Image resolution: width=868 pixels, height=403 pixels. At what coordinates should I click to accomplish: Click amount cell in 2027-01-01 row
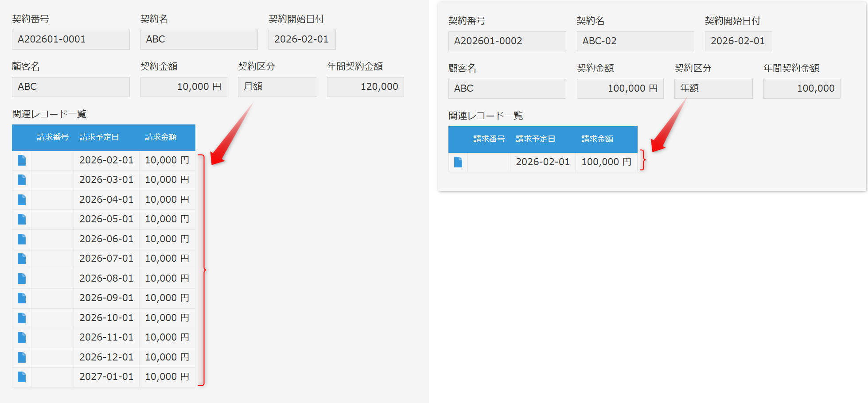(x=167, y=377)
